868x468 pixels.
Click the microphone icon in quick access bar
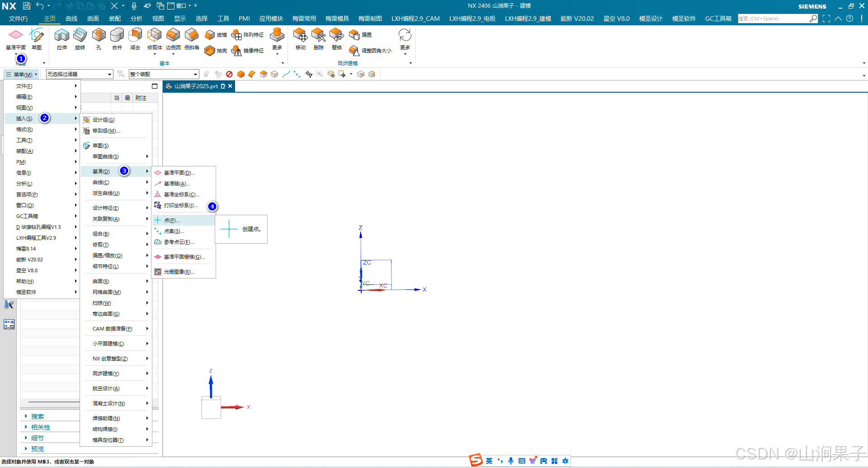pos(134,6)
